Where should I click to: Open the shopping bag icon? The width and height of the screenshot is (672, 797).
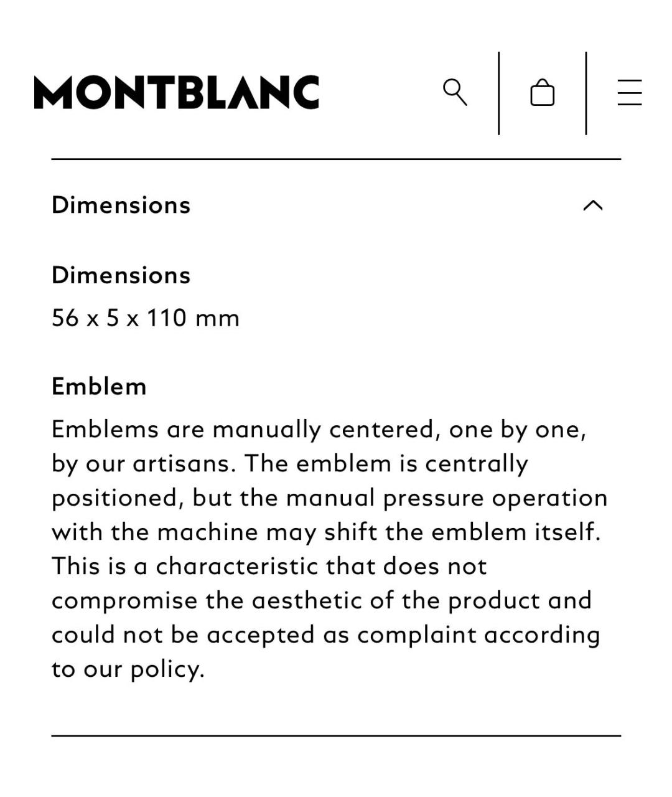[542, 93]
